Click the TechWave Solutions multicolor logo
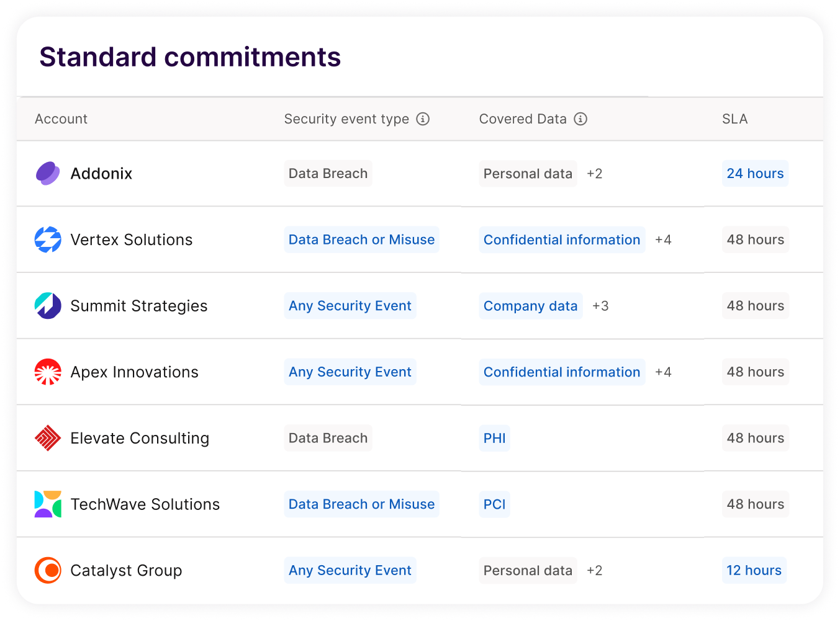 click(x=48, y=504)
